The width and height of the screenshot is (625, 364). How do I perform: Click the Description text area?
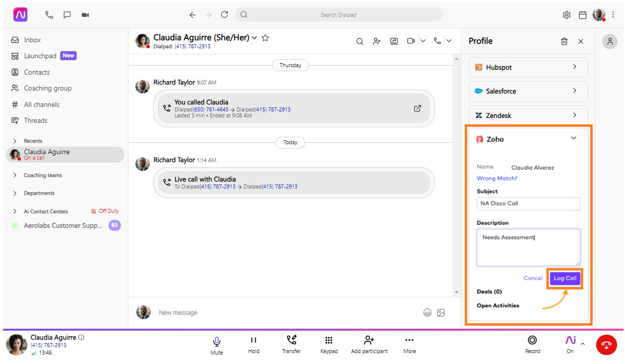tap(528, 247)
